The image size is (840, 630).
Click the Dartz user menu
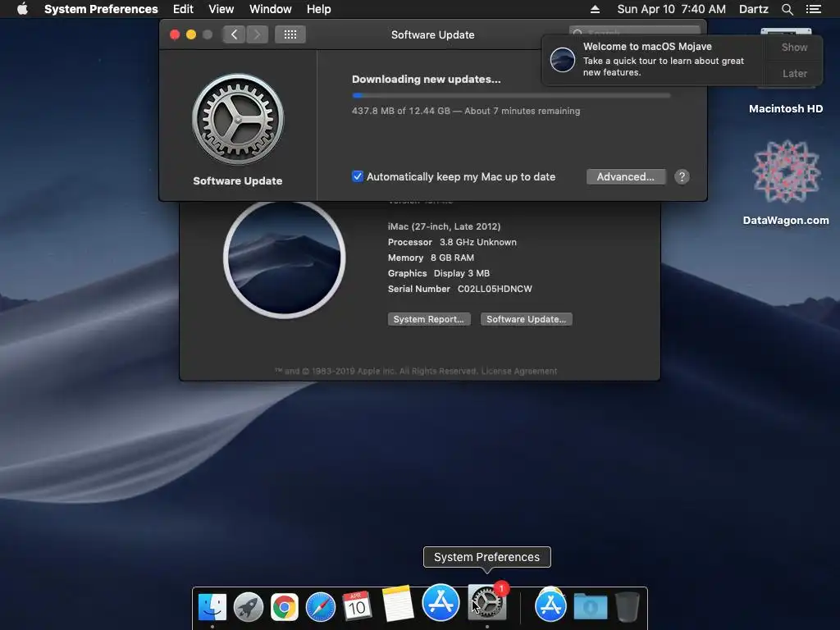pos(753,9)
